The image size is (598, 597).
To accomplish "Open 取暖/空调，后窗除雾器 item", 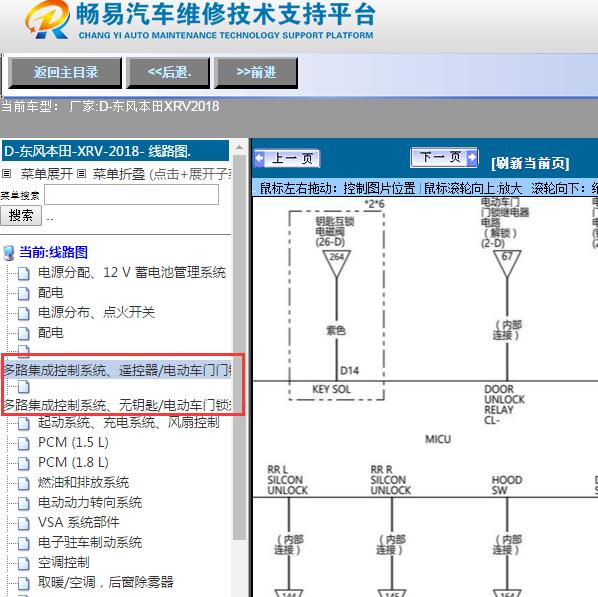I will 106,582.
